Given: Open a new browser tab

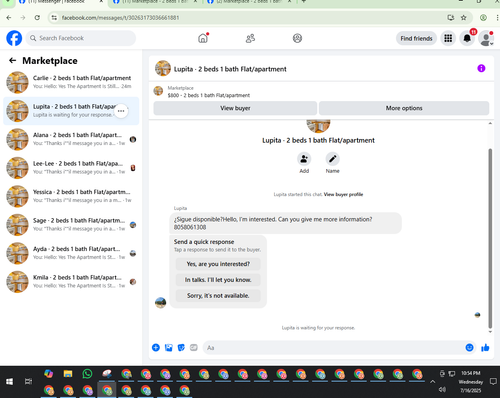Looking at the screenshot, I should (304, 2).
